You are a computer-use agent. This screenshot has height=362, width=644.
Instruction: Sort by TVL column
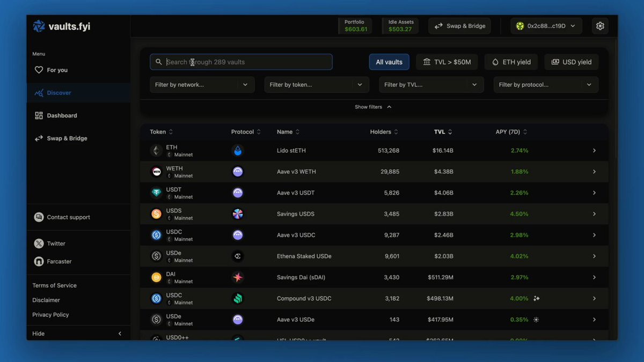coord(443,132)
